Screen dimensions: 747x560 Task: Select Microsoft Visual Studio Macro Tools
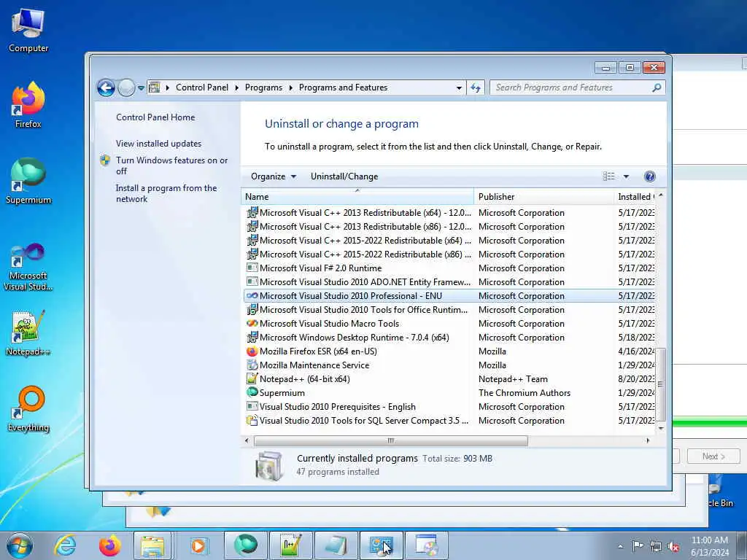(449, 323)
